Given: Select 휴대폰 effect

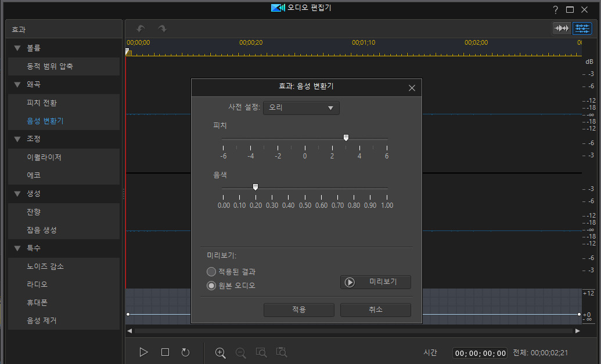Looking at the screenshot, I should (x=64, y=302).
